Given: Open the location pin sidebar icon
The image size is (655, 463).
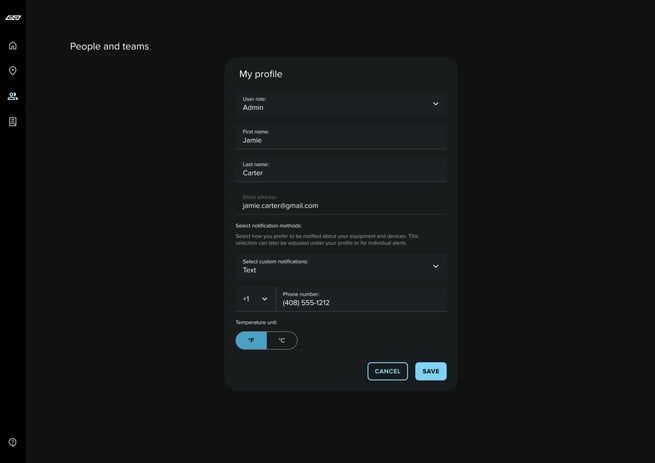Looking at the screenshot, I should click(x=12, y=71).
